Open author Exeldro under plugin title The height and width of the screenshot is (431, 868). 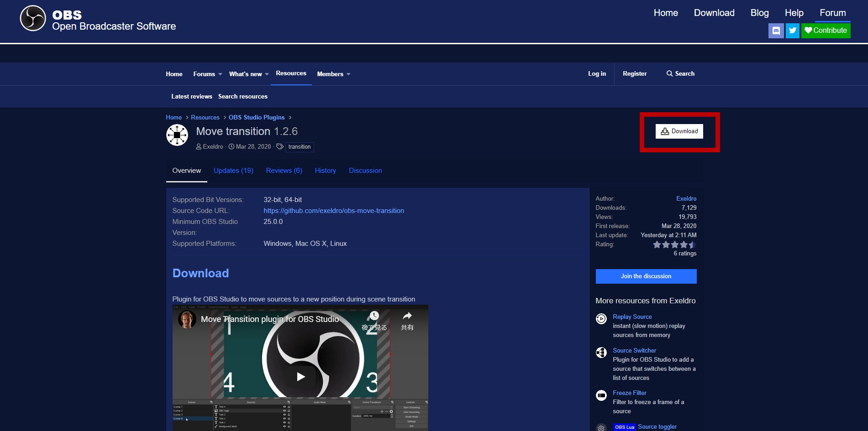click(x=213, y=146)
